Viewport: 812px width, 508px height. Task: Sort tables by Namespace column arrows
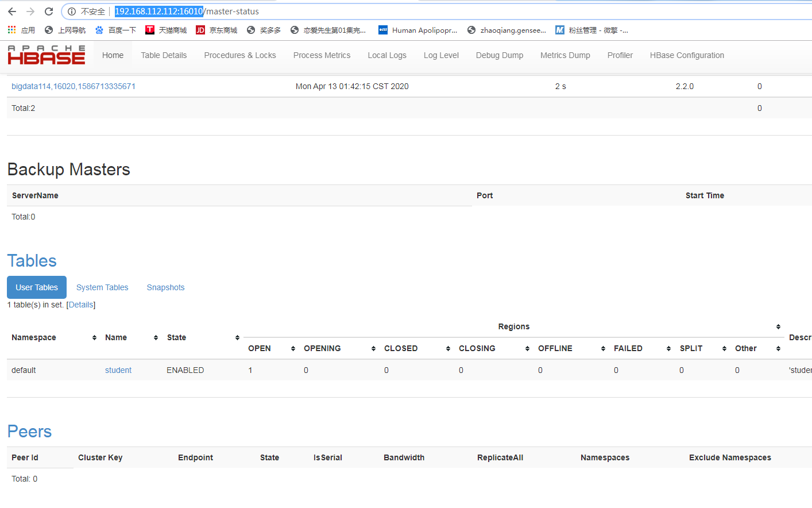tap(94, 338)
